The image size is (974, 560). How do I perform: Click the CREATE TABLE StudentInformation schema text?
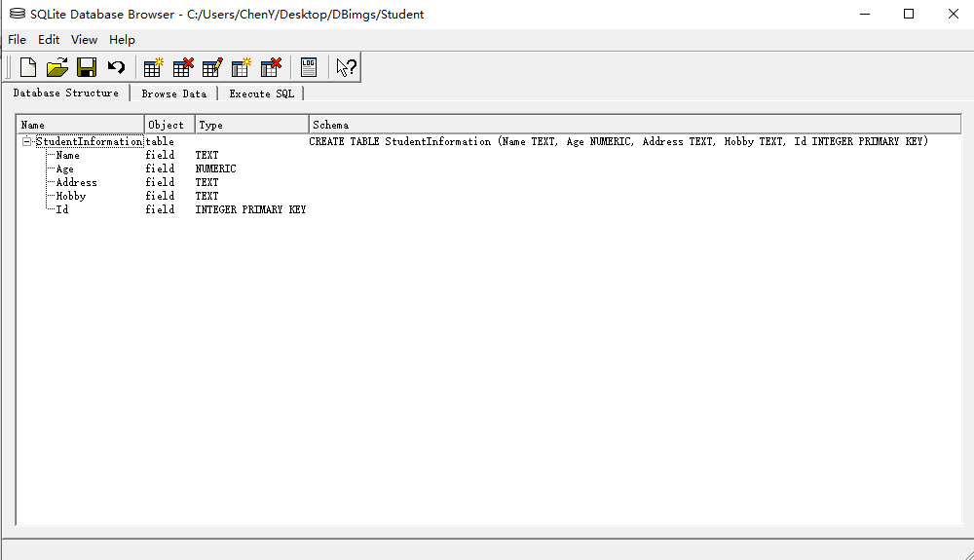[618, 141]
